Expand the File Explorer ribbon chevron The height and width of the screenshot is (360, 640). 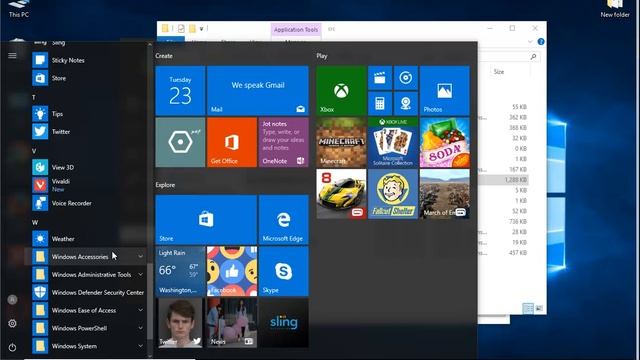(530, 42)
